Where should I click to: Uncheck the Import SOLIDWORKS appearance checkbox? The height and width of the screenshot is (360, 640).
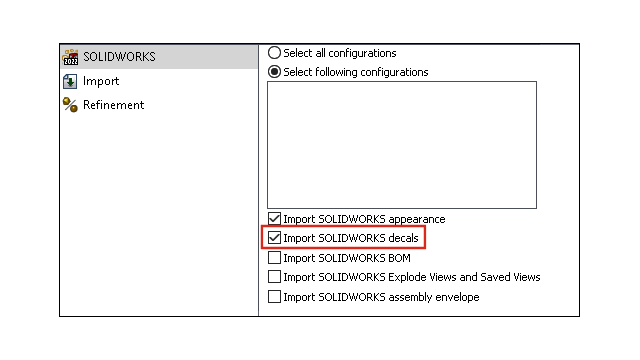(274, 219)
